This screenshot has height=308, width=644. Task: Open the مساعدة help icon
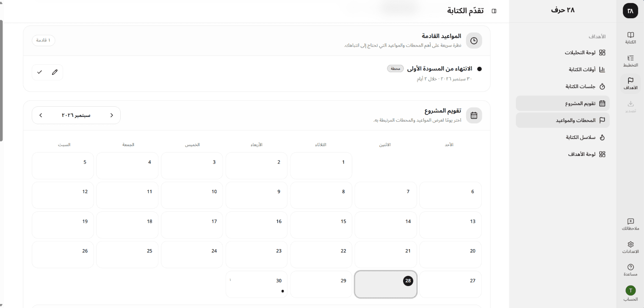[630, 269]
